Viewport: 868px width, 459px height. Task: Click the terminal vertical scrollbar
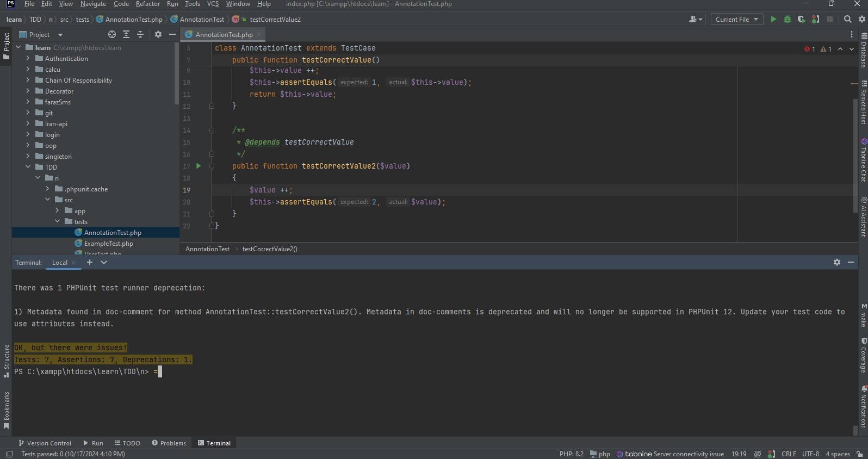point(855,430)
